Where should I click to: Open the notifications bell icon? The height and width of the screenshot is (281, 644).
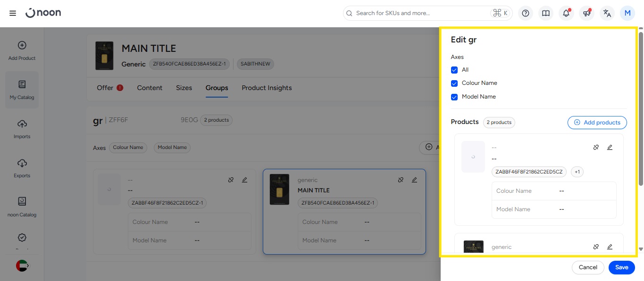click(566, 13)
